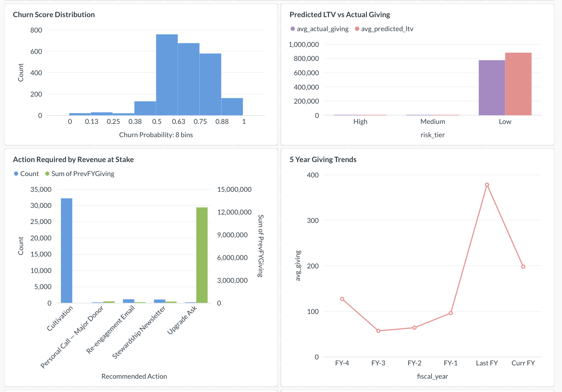
Task: Click the Action Required by Revenue at Stake title
Action: point(73,160)
